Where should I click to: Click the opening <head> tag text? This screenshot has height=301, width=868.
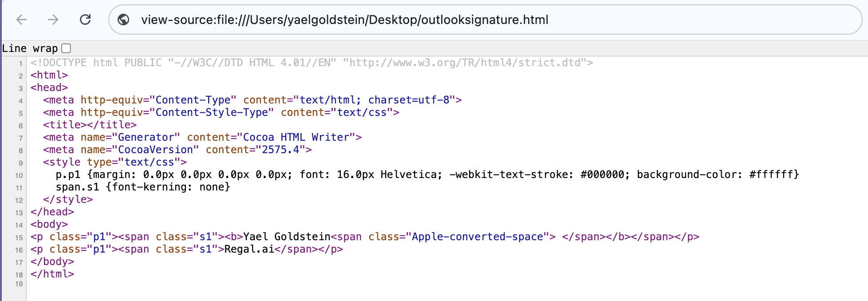[49, 87]
